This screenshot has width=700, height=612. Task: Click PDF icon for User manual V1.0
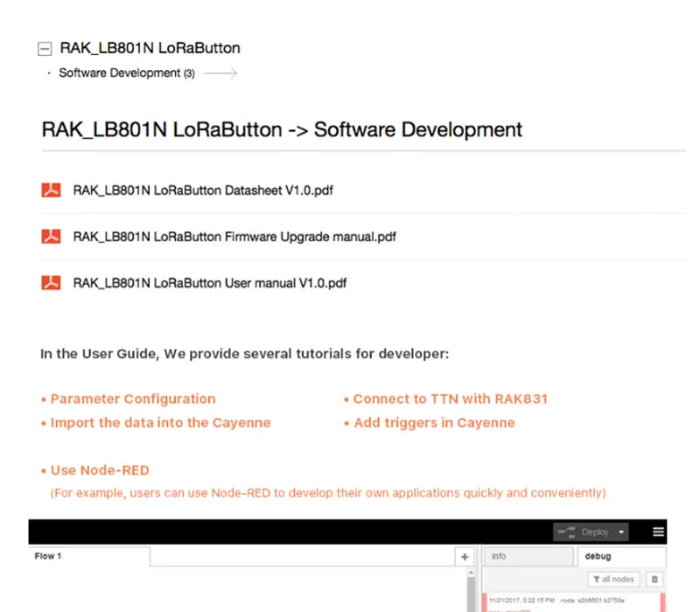click(52, 282)
